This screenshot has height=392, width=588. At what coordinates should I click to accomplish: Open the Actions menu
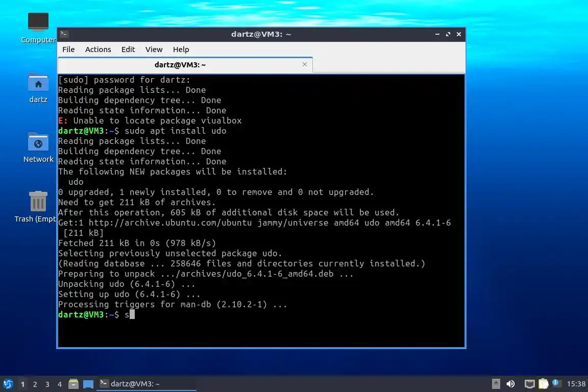tap(98, 50)
